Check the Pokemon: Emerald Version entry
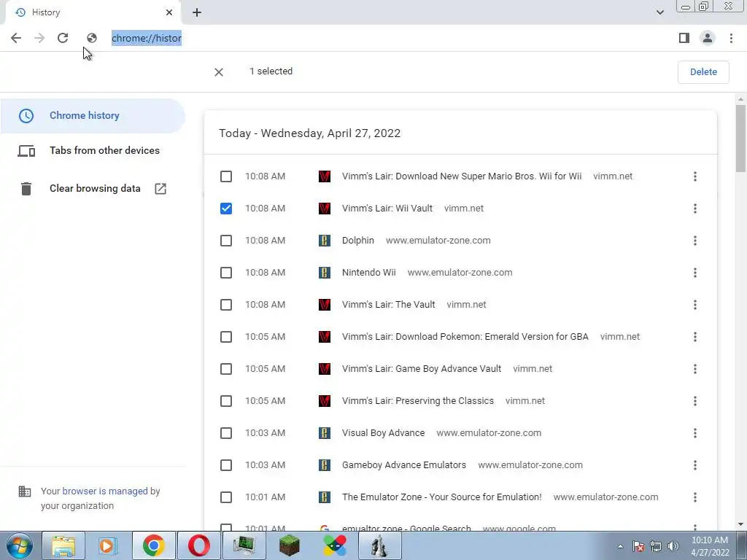747x560 pixels. [226, 337]
